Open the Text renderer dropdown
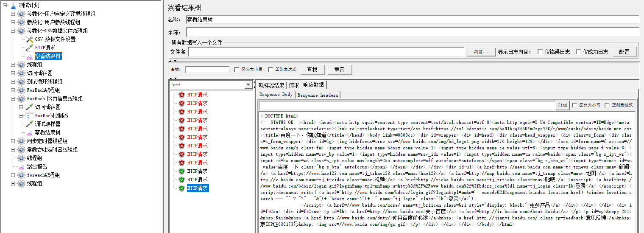644x233 pixels. pyautogui.click(x=248, y=85)
